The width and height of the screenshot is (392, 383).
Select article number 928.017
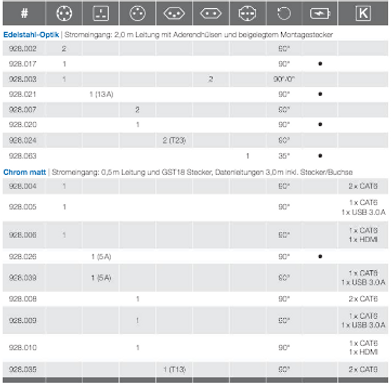tap(23, 64)
